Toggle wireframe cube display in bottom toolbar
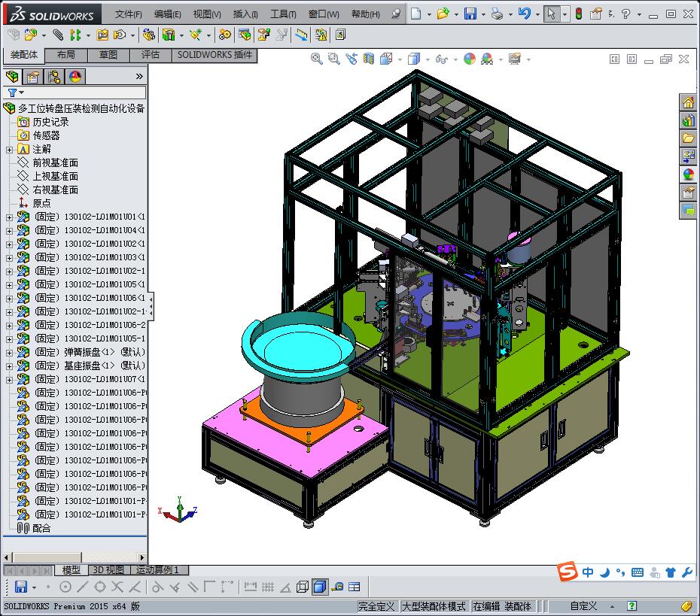Screen dimensions: 700x616 click(x=303, y=587)
